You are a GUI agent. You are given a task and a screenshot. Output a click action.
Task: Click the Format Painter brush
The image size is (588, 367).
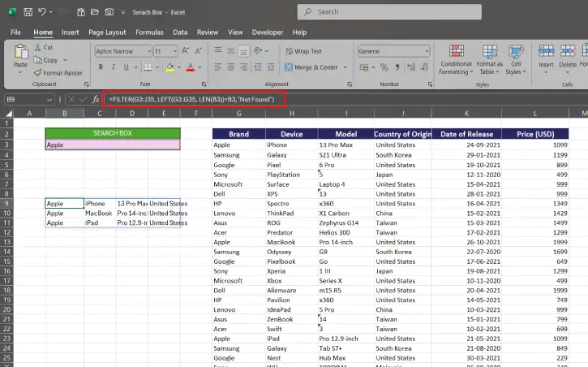(x=58, y=73)
